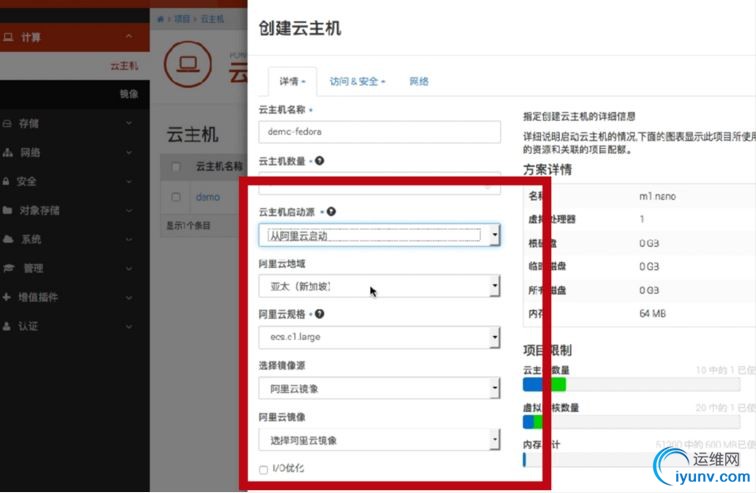The image size is (756, 493).
Task: Expand the 增值插件 section chevron
Action: point(129,297)
